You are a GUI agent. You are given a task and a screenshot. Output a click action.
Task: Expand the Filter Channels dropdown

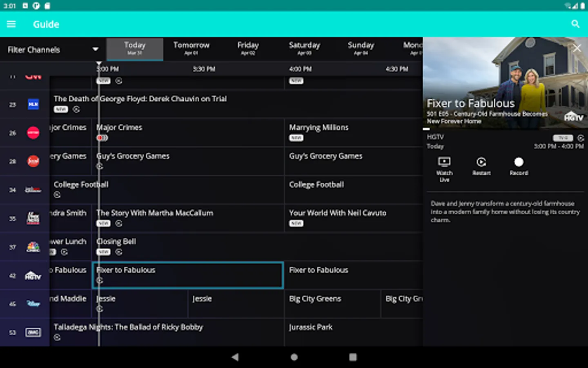pos(53,49)
